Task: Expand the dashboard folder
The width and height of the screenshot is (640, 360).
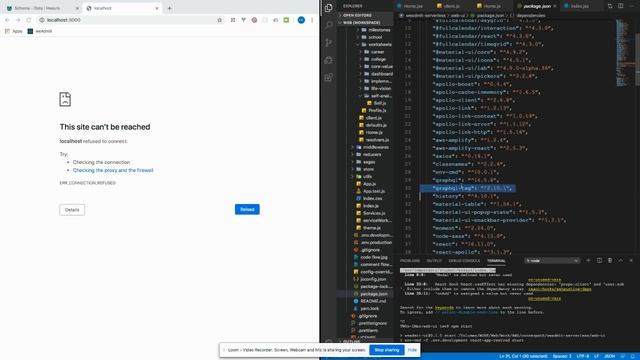Action: [x=376, y=74]
